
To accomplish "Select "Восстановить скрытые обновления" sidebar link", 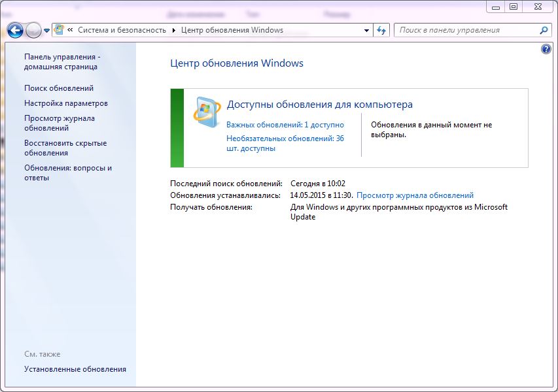I will pyautogui.click(x=65, y=148).
